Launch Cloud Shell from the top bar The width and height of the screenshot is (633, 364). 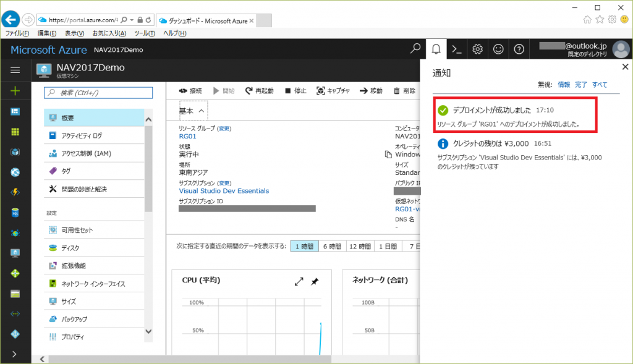point(457,49)
